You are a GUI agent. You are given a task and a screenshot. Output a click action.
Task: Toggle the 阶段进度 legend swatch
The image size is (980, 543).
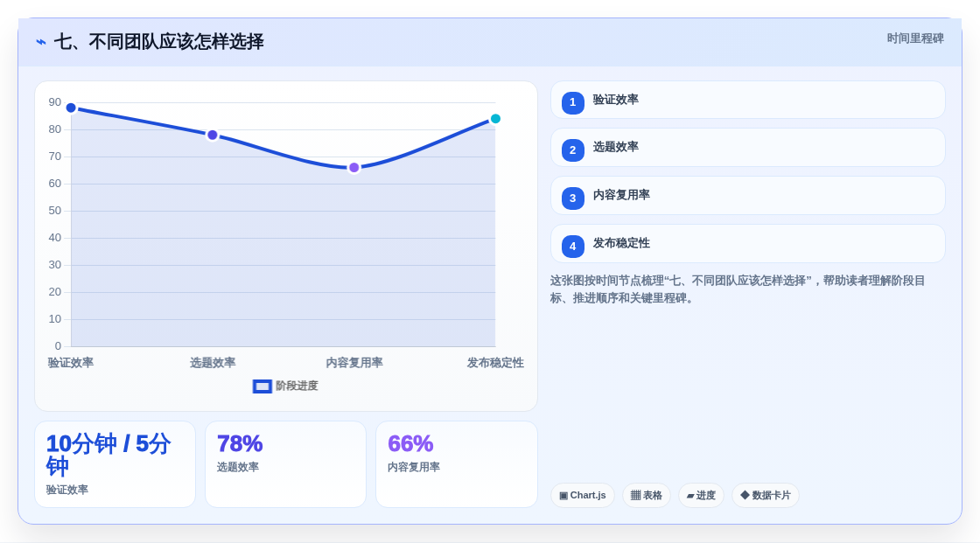tap(262, 386)
